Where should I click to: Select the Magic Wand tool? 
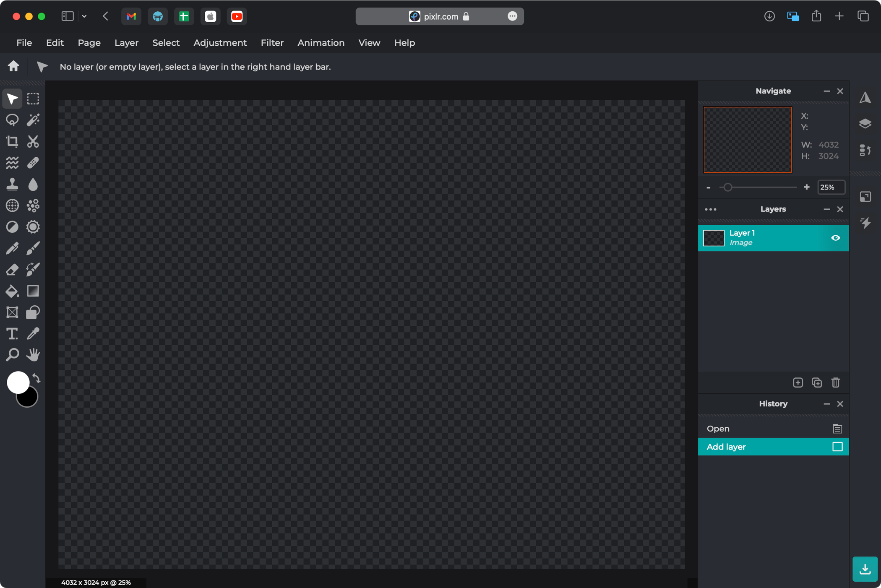pos(33,120)
